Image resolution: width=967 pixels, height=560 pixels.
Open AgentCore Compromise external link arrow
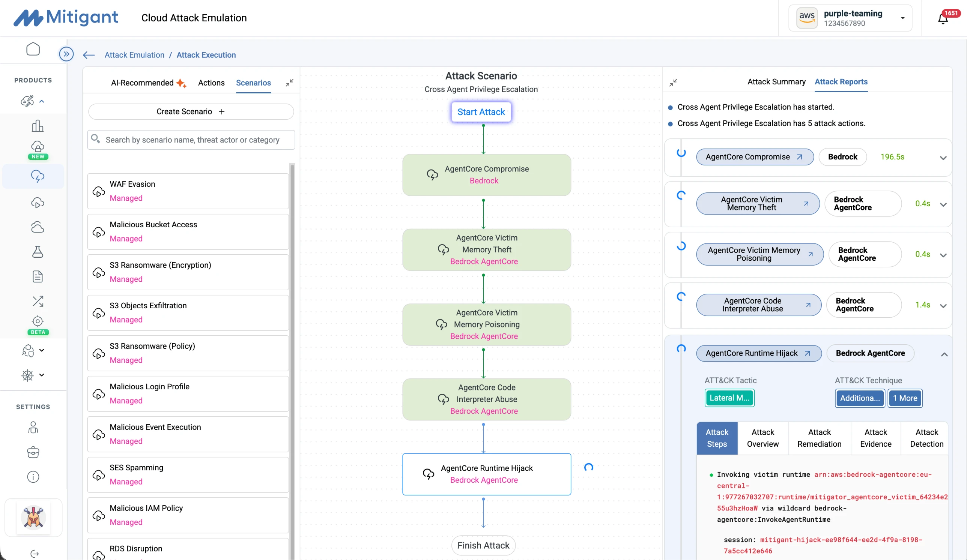coord(800,157)
